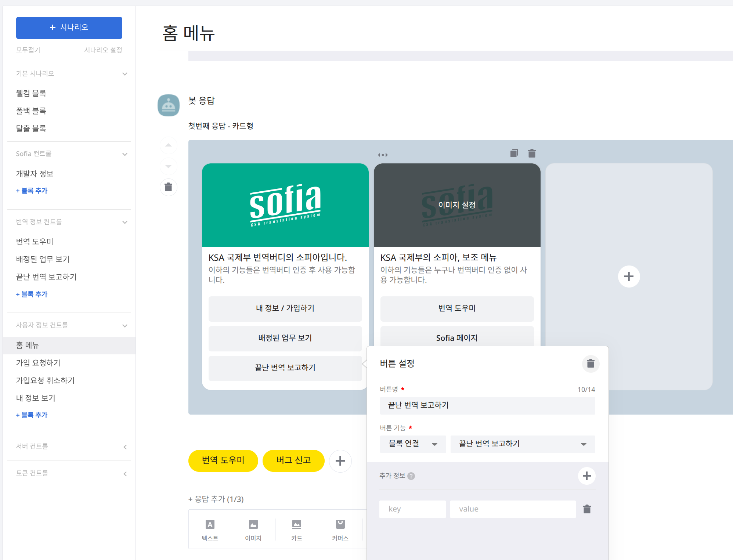Click the key input field under 추가 정보
The image size is (733, 560).
click(x=412, y=509)
